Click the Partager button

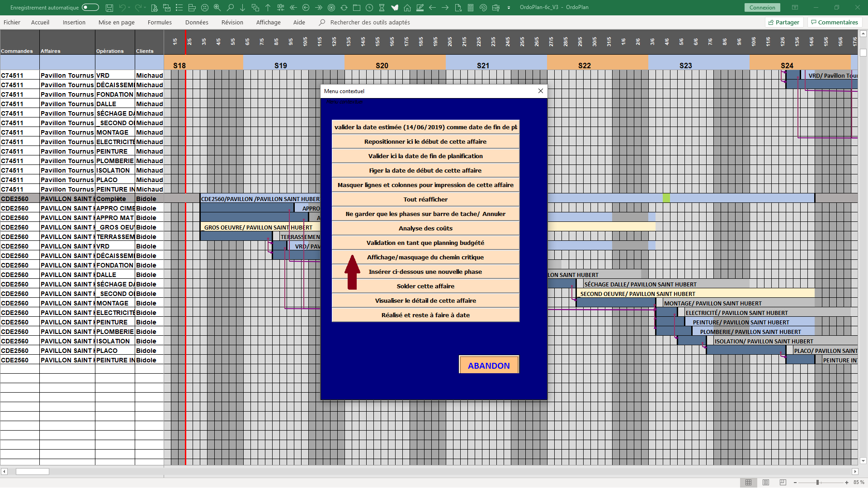click(x=783, y=22)
